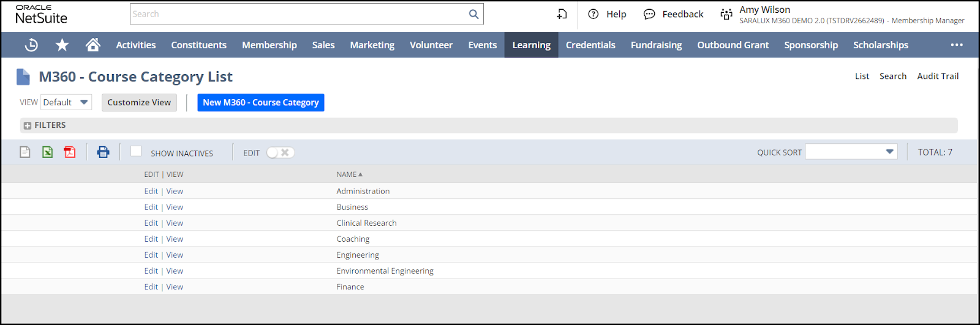
Task: Open the more menu ellipsis icon
Action: coord(956,45)
